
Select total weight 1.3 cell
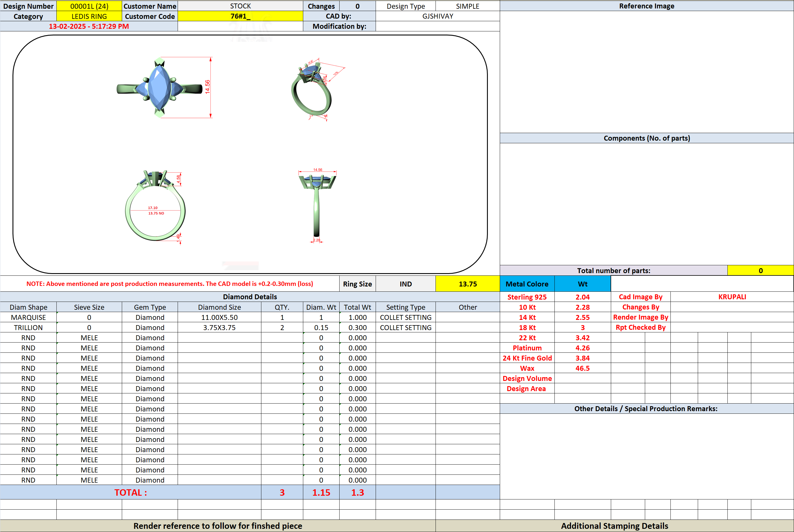tap(357, 492)
